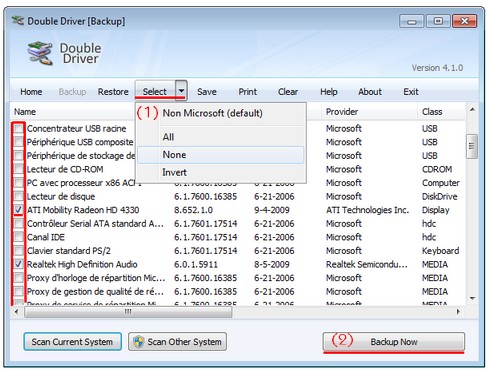This screenshot has width=488, height=370.
Task: Choose All from the Select menu
Action: (x=221, y=137)
